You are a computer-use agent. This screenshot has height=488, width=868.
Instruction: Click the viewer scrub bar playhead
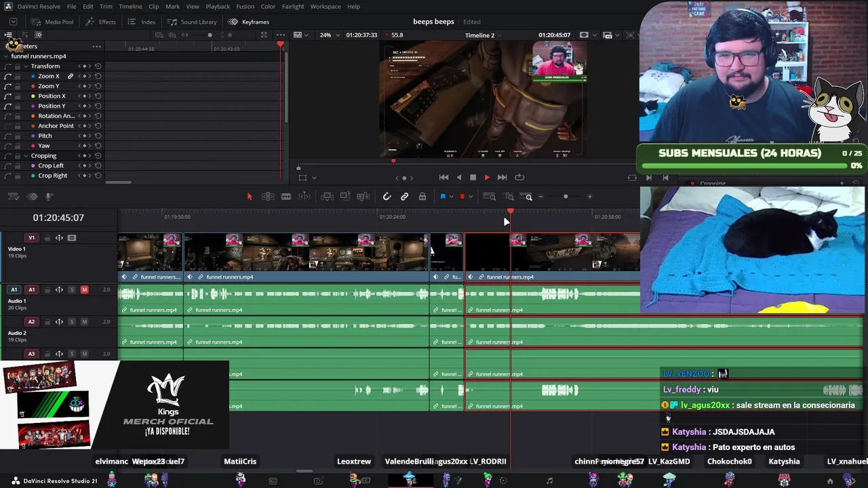coord(393,161)
